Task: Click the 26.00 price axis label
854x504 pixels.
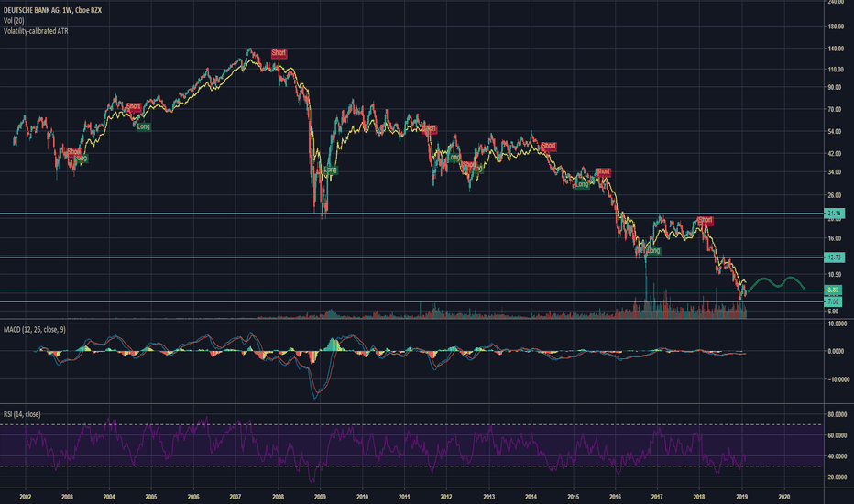Action: pos(835,195)
